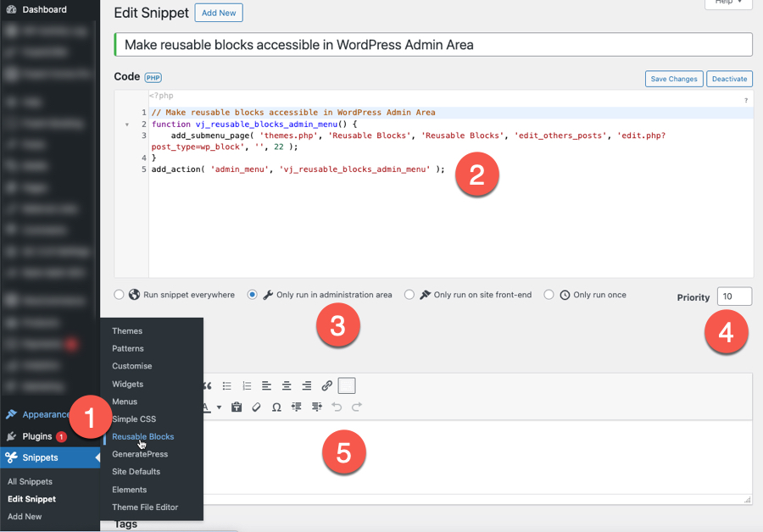Select Only run once option

click(549, 295)
